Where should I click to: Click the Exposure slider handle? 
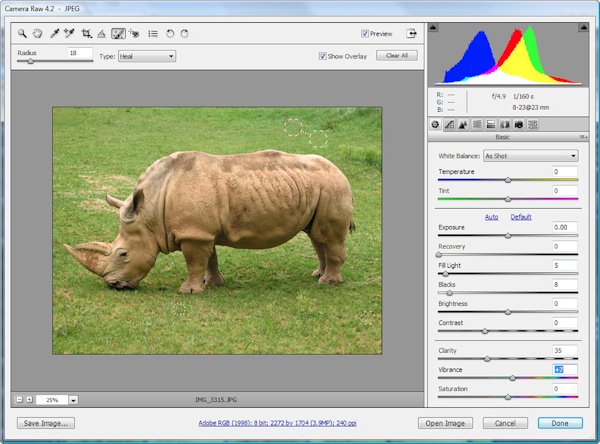pos(508,236)
